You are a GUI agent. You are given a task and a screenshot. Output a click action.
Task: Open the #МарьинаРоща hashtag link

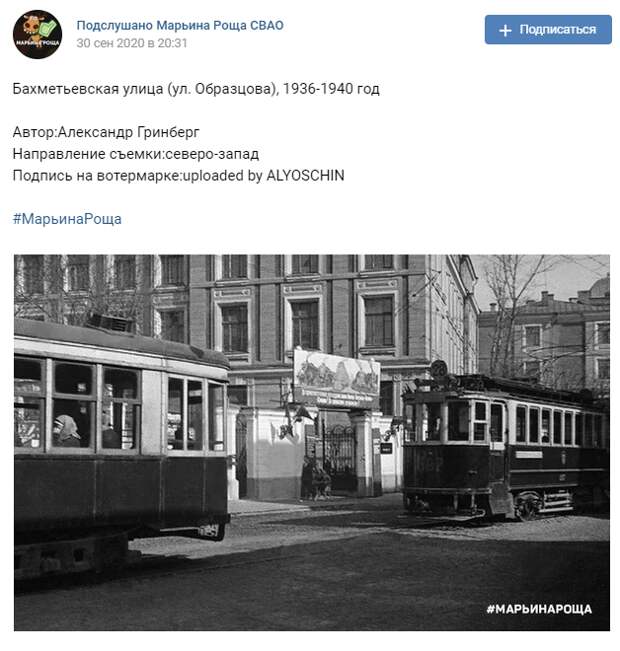click(67, 219)
